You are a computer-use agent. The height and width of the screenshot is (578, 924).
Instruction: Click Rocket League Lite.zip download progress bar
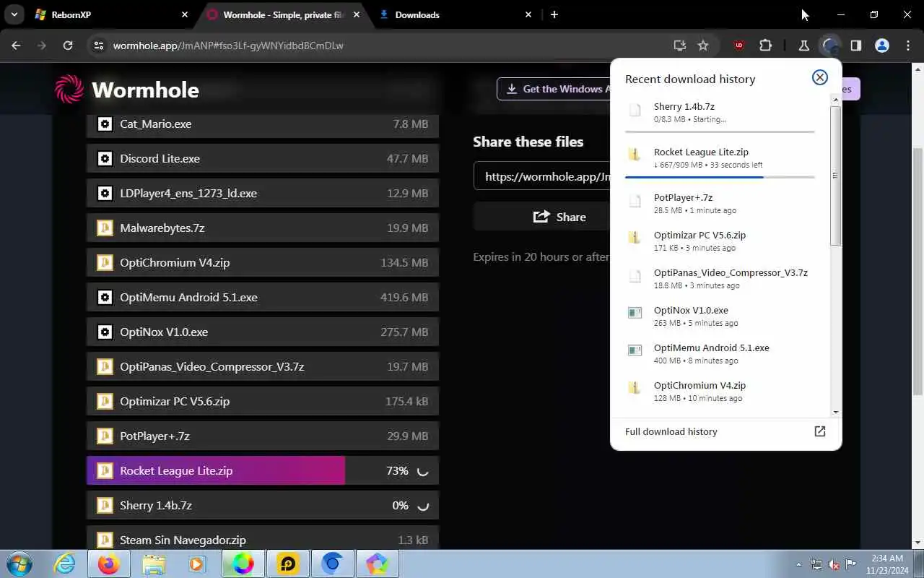(720, 177)
